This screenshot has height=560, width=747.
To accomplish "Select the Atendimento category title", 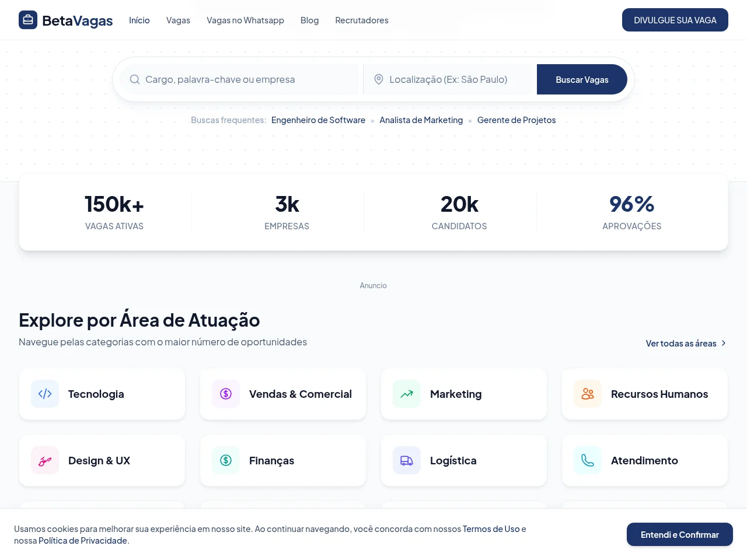I will point(644,460).
